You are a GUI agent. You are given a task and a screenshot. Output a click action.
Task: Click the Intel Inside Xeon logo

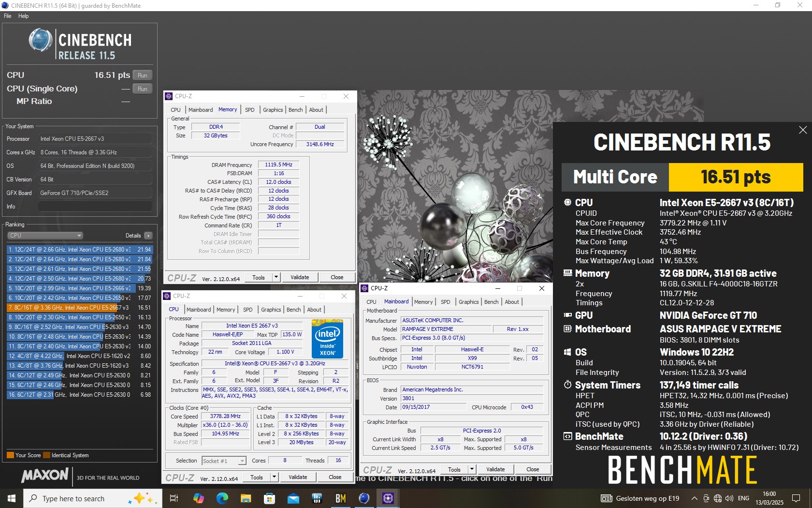point(327,339)
